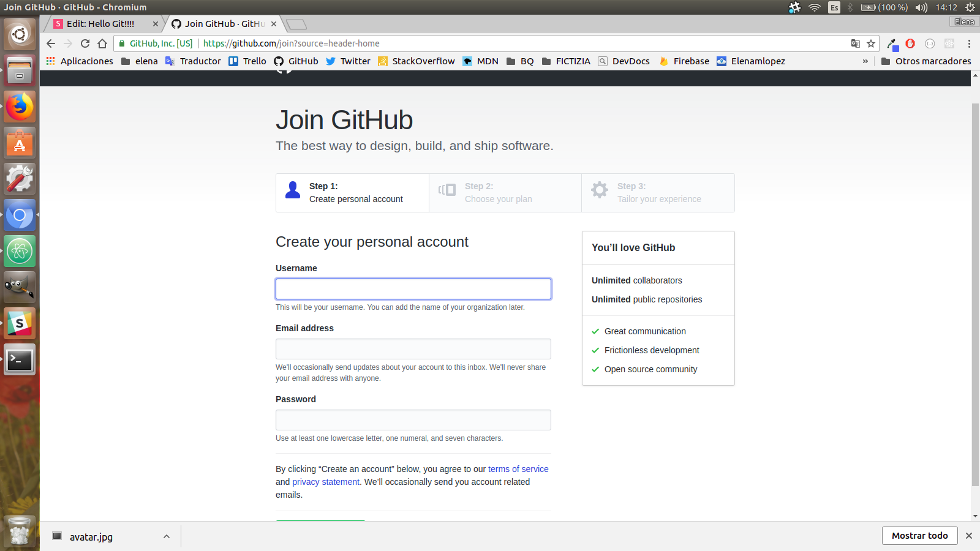The image size is (980, 551).
Task: Launch Firefox from the dock
Action: pyautogui.click(x=20, y=107)
